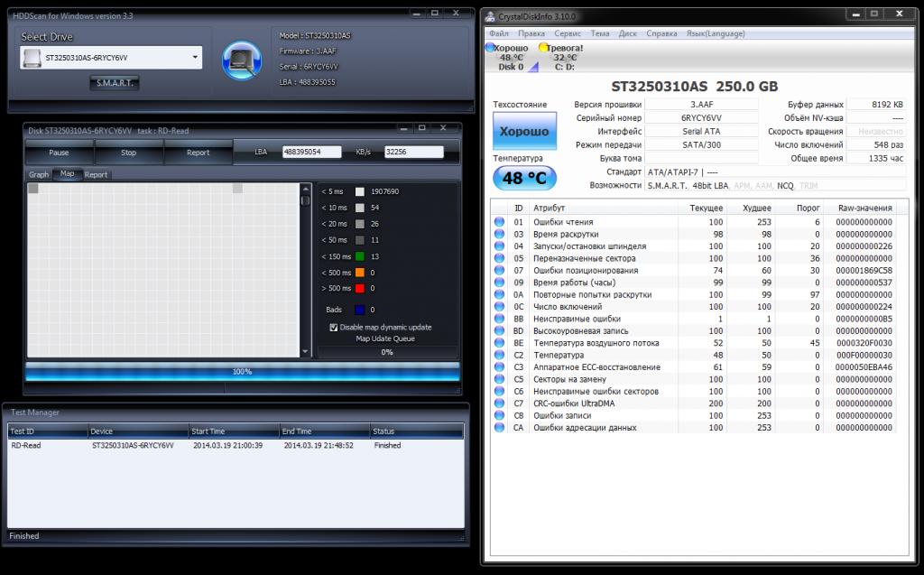
Task: Switch to the Report tab
Action: coord(96,174)
